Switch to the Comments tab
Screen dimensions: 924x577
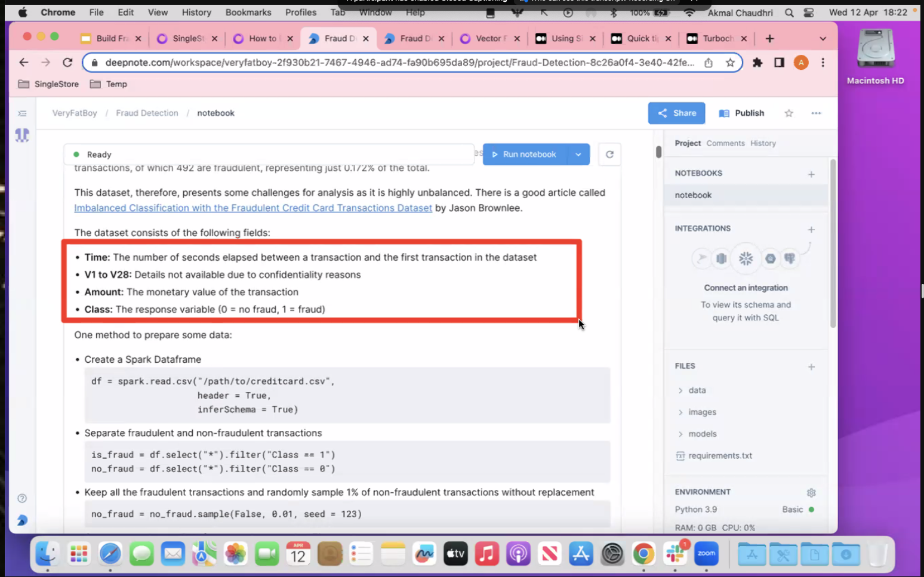(725, 143)
